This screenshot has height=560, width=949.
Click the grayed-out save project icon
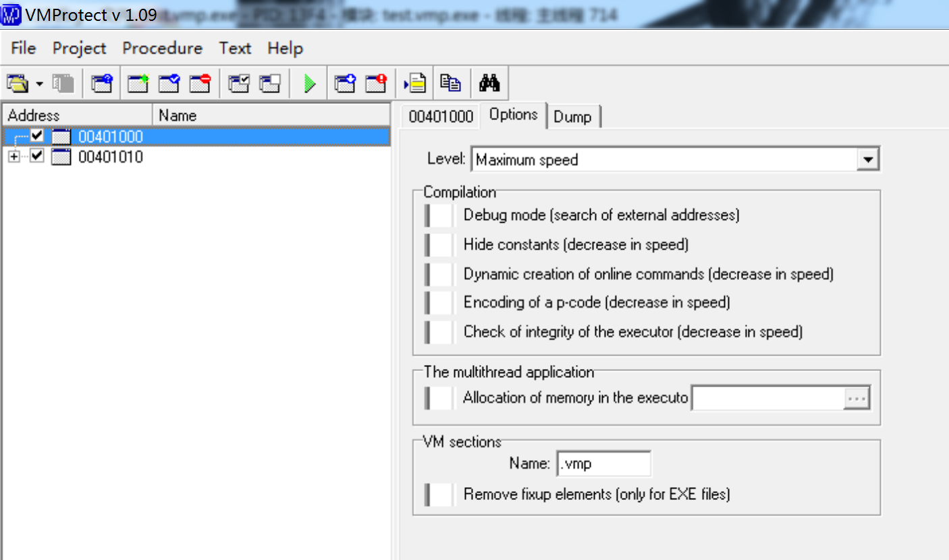click(63, 84)
